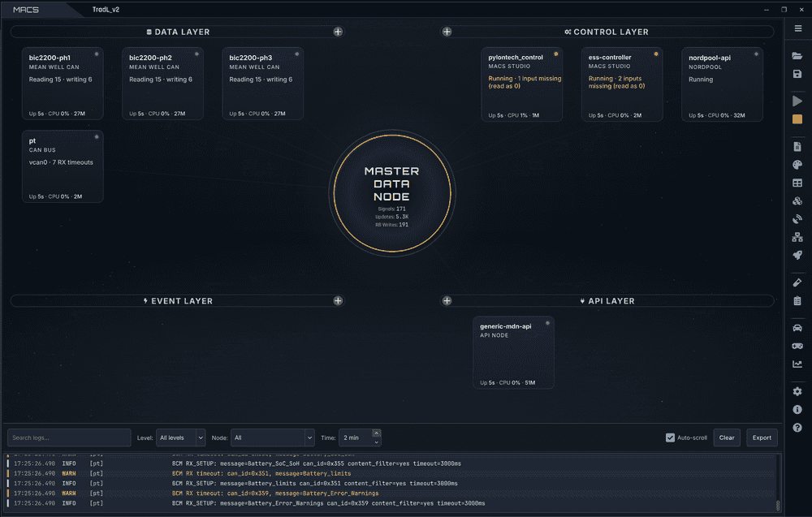Select the bic2200-ph3 node card
The image size is (812, 517).
263,84
